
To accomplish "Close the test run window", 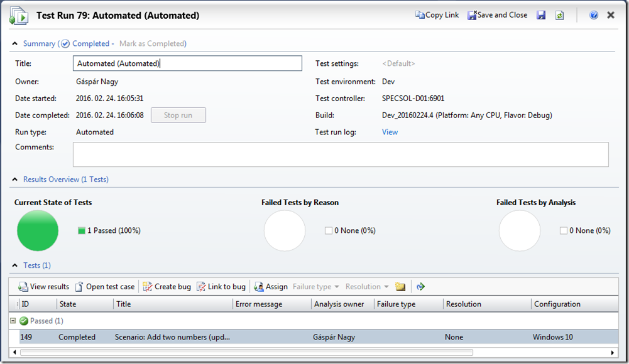I will tap(611, 15).
